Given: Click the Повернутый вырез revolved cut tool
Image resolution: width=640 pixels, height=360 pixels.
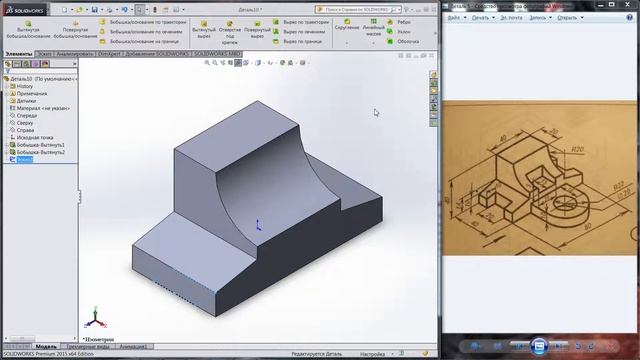Looking at the screenshot, I should pyautogui.click(x=257, y=30).
